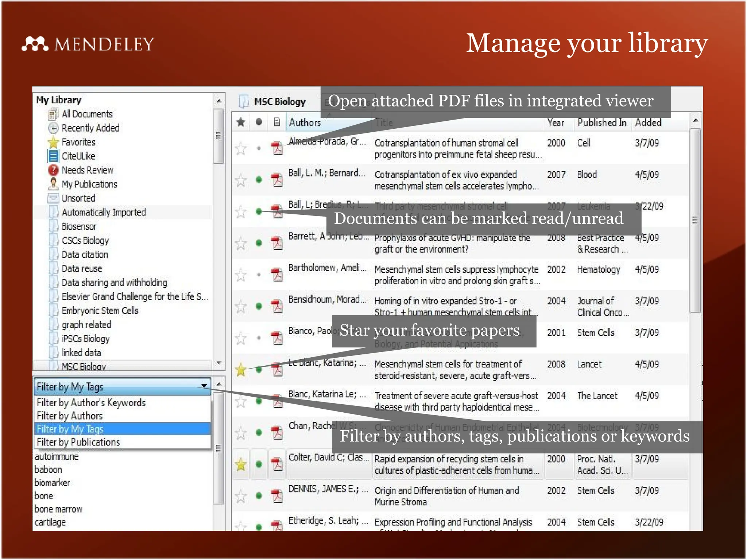This screenshot has height=560, width=747.
Task: Choose Filter by Publications option
Action: pyautogui.click(x=123, y=442)
